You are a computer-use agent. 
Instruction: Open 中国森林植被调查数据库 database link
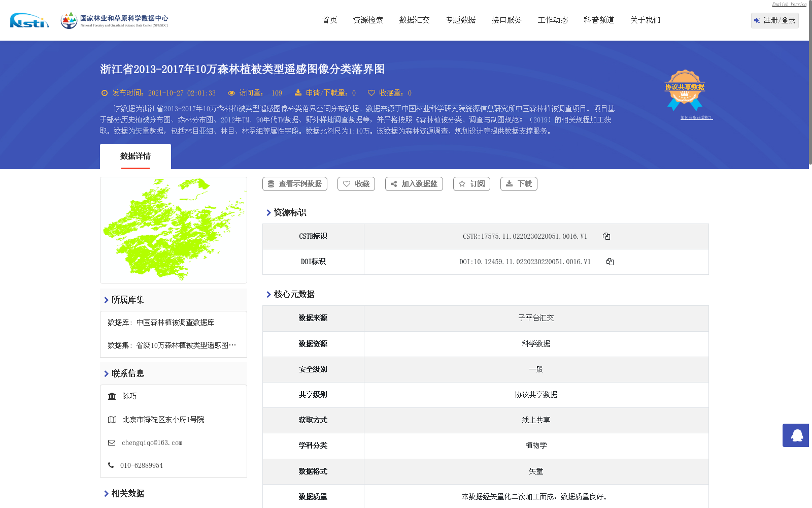click(175, 323)
